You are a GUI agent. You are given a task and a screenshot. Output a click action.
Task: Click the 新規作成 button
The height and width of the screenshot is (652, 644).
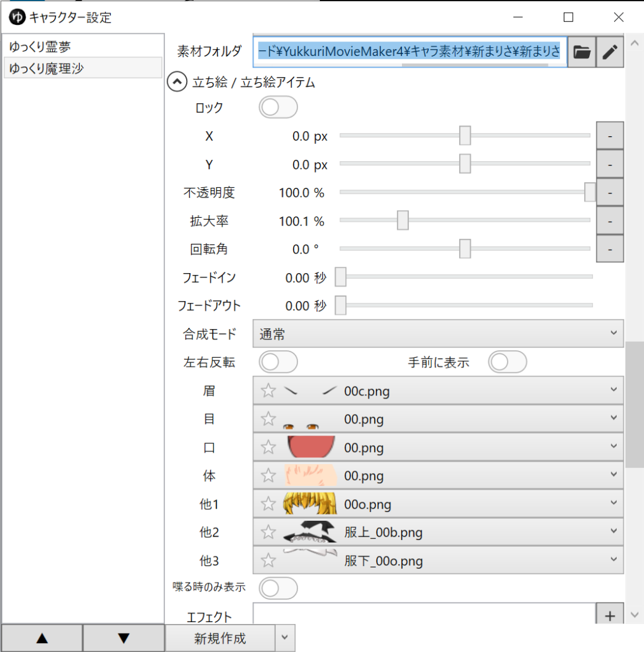220,638
